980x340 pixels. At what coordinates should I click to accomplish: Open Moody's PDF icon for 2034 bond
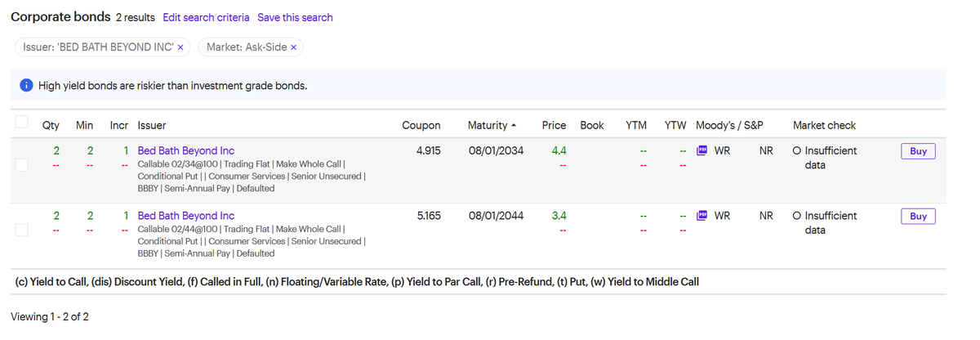702,150
